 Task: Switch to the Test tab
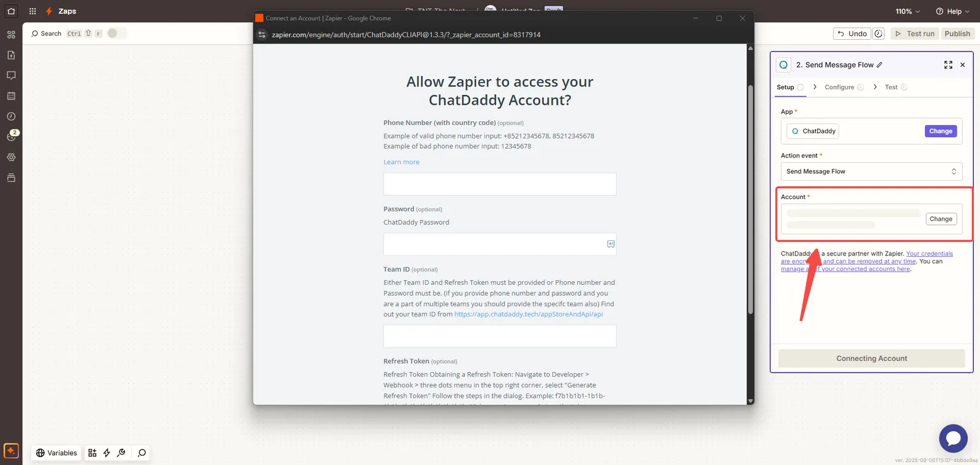pyautogui.click(x=891, y=87)
